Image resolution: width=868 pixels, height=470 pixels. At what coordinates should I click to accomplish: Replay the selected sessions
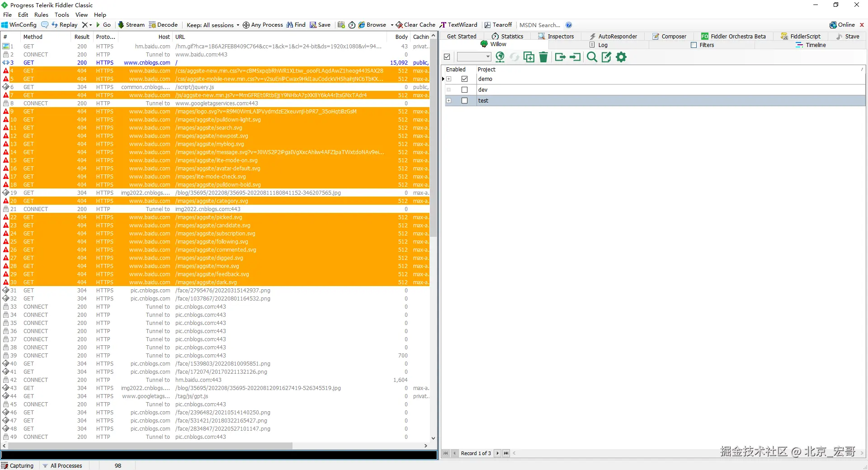click(x=65, y=25)
